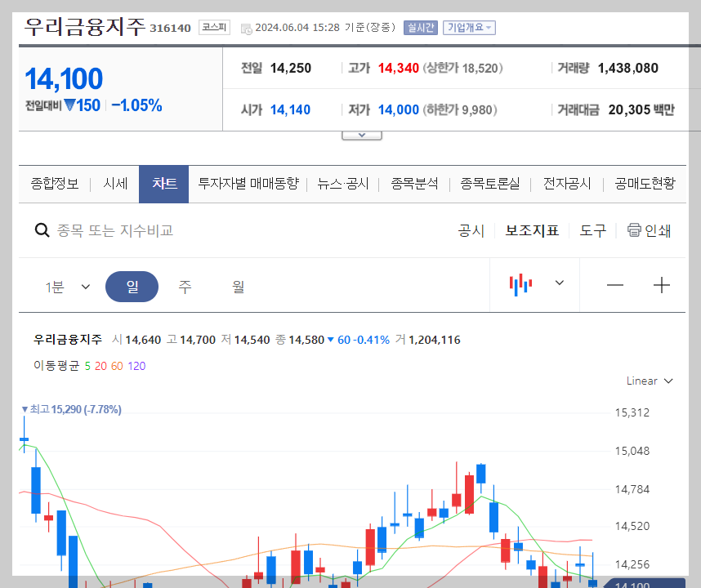Open the 뉴스·공시 tab
The image size is (701, 588).
tap(343, 184)
